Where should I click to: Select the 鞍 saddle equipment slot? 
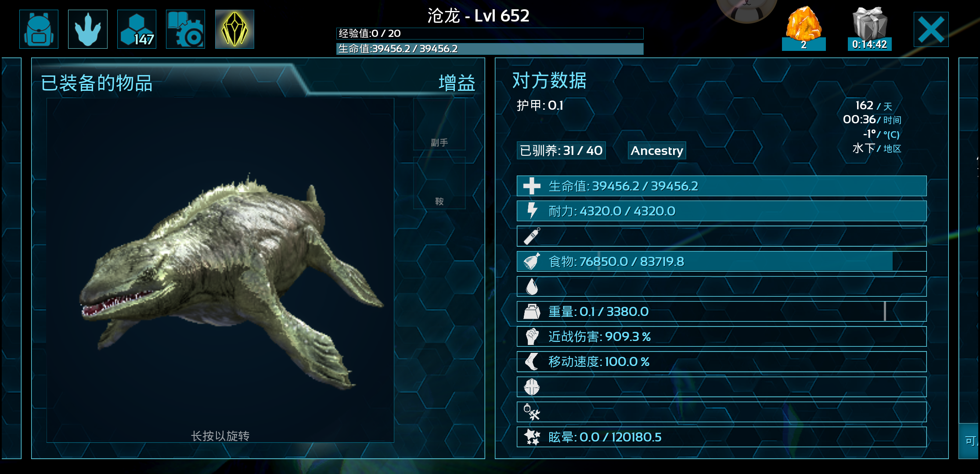440,183
